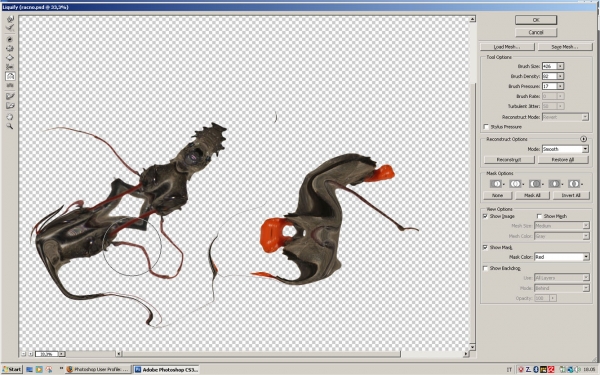Open the Brush Density slider arrow

(x=560, y=76)
